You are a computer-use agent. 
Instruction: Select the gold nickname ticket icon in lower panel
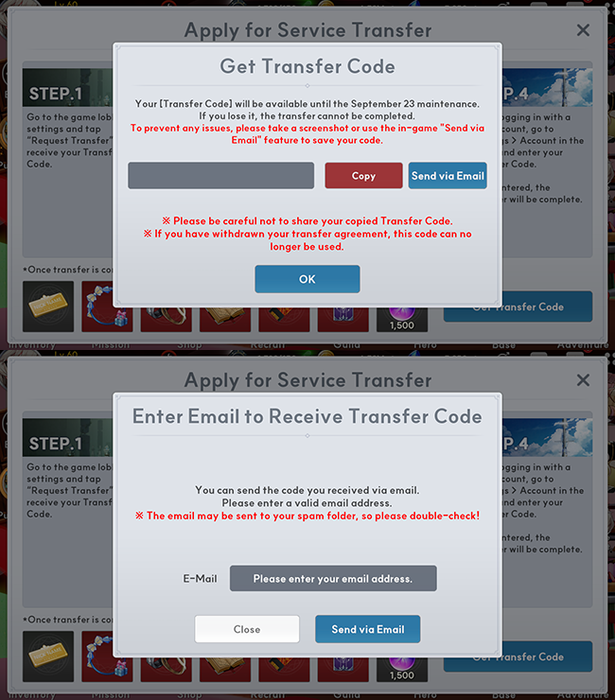[x=48, y=656]
